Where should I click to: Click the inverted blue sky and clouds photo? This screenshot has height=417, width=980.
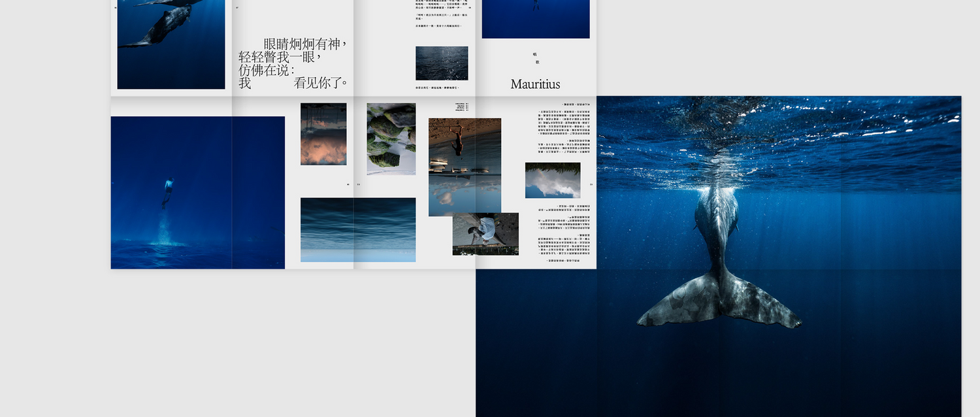point(552,180)
